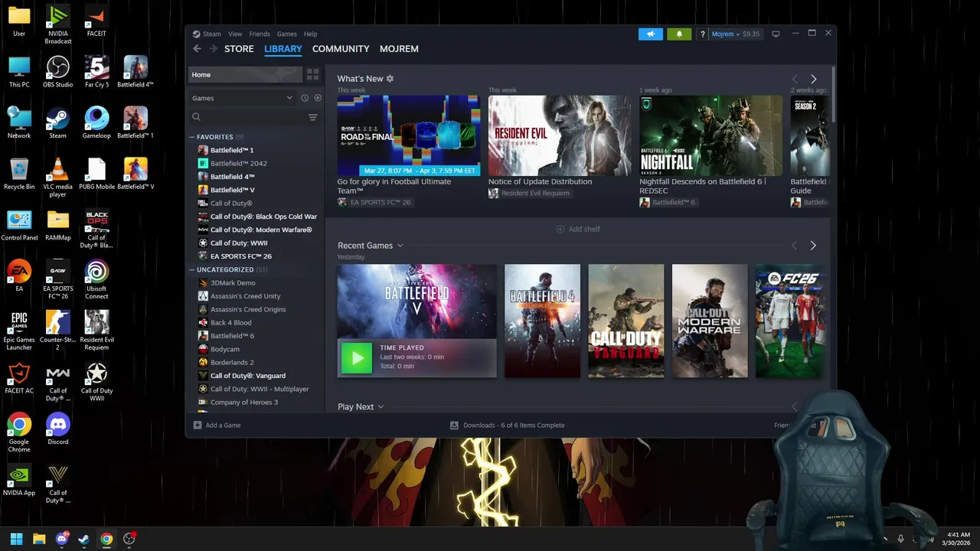This screenshot has width=980, height=551.
Task: Select Discord desktop shortcut
Action: tap(58, 429)
